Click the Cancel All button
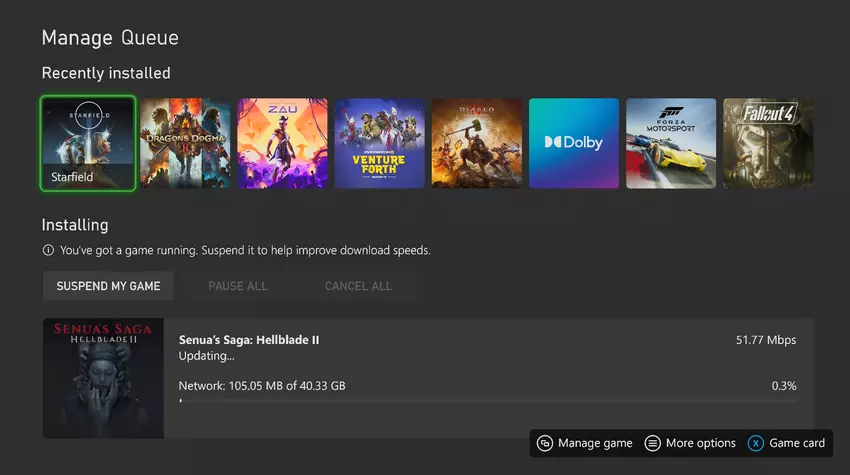850x475 pixels. (358, 286)
